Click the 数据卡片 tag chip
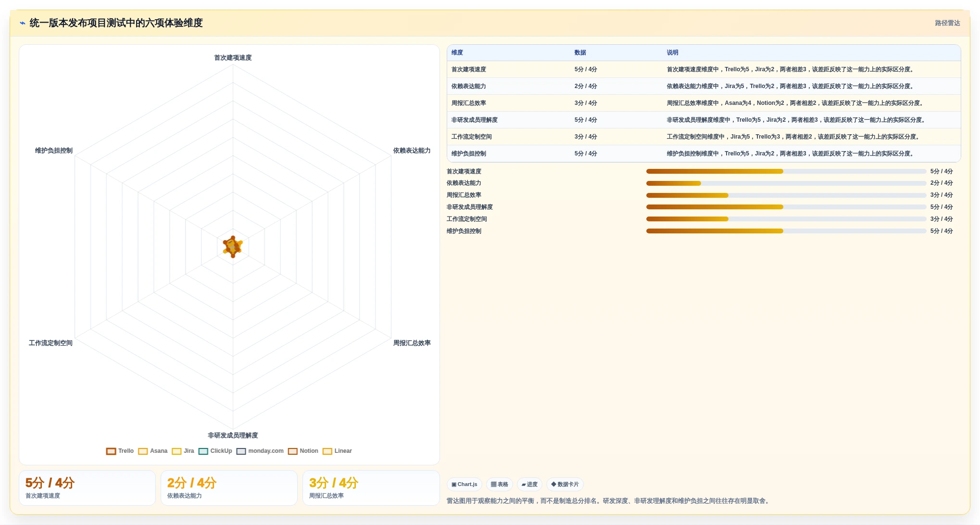Viewport: 980px width, 525px height. coord(565,485)
